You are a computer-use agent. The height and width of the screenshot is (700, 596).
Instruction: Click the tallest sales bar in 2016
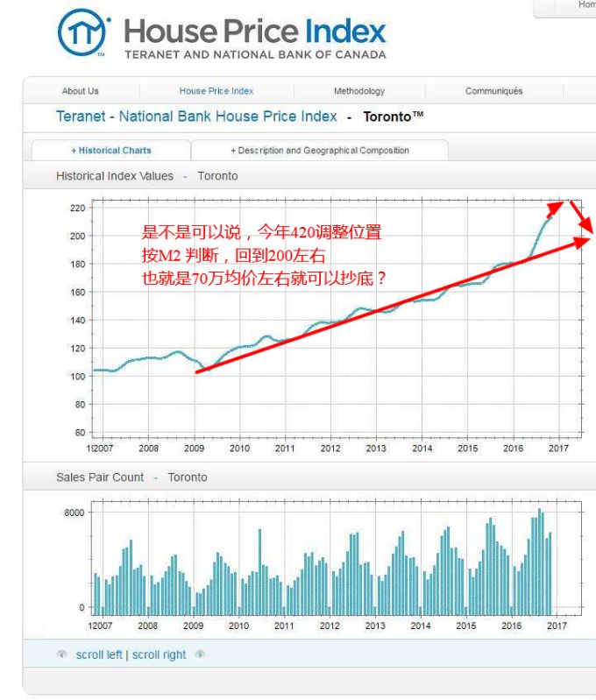tap(540, 562)
